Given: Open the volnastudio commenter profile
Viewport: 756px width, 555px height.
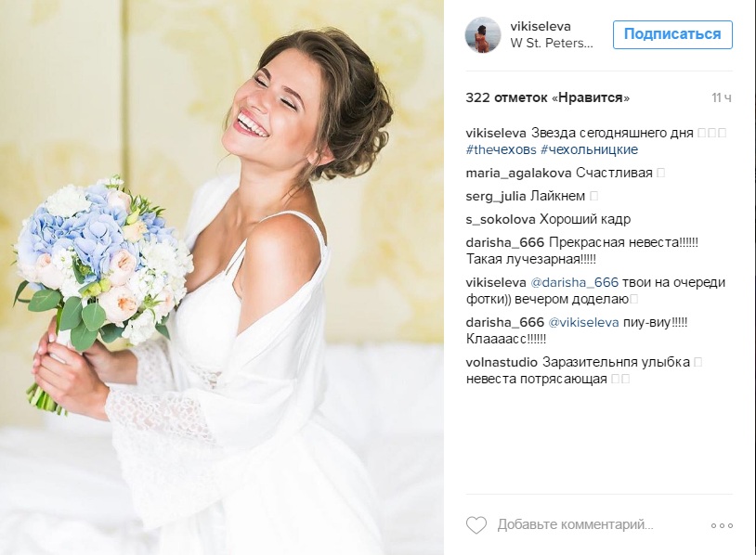Looking at the screenshot, I should tap(502, 362).
